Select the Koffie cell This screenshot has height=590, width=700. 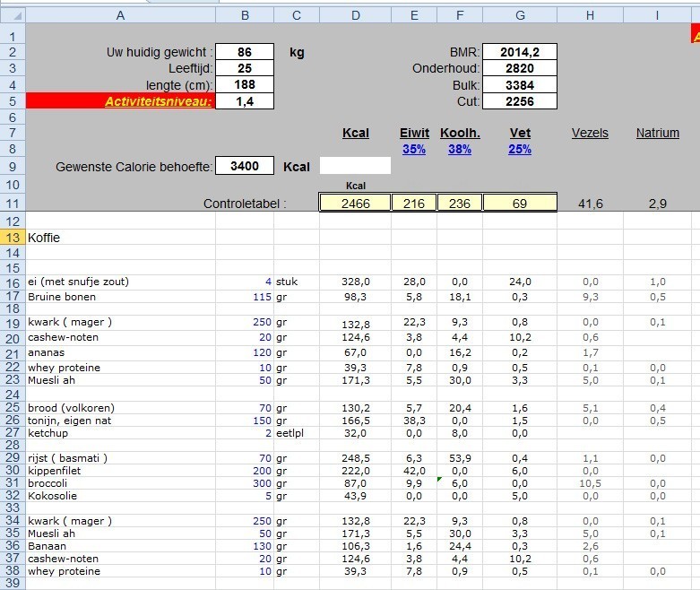(45, 238)
